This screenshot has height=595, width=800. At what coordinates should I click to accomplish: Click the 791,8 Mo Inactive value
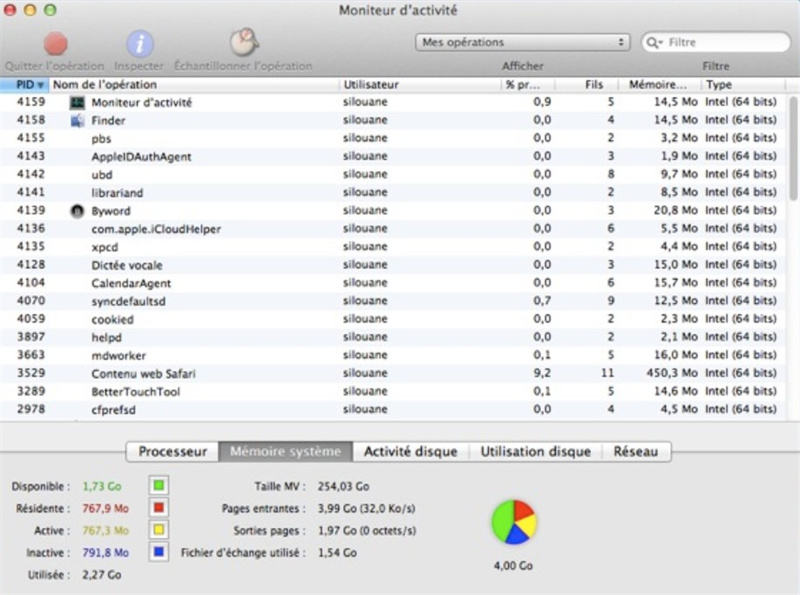click(x=106, y=553)
